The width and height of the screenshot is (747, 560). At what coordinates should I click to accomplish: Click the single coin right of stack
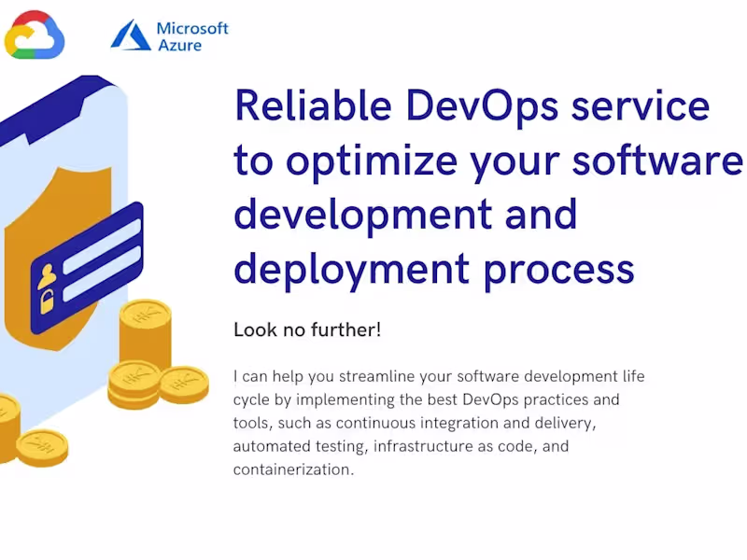pos(184,385)
